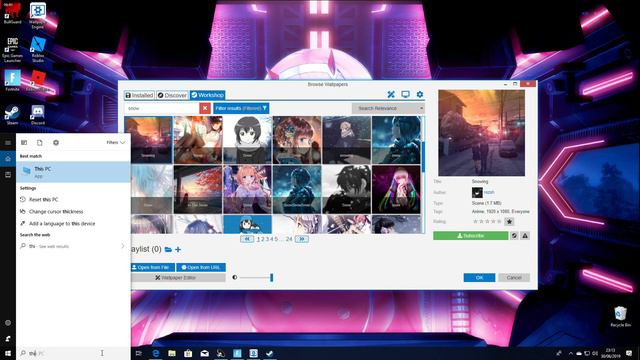This screenshot has width=640, height=360.
Task: Click the search field containing 'snow'
Action: point(162,108)
